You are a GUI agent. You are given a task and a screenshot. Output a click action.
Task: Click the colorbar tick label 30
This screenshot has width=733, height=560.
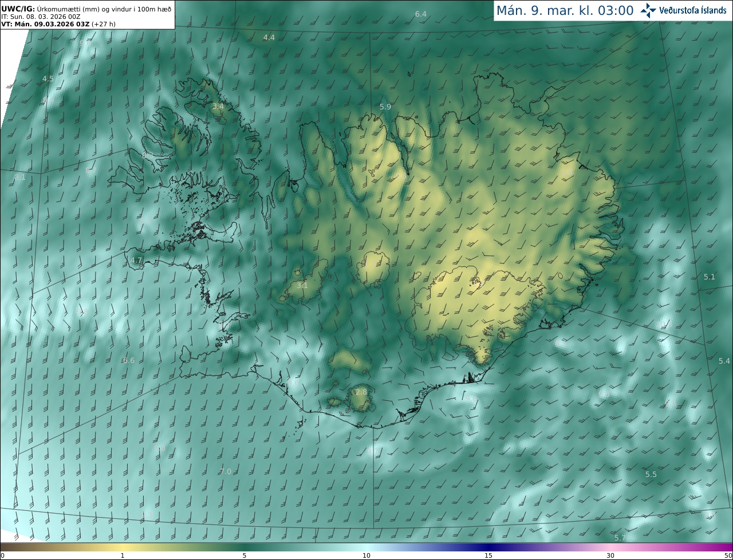pos(610,555)
